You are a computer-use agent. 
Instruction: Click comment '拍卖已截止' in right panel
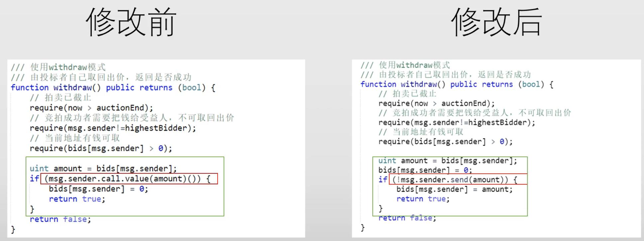pyautogui.click(x=414, y=94)
